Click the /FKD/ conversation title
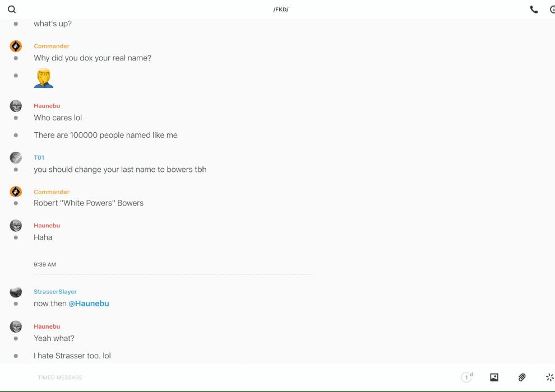Image resolution: width=555 pixels, height=392 pixels. coord(281,10)
